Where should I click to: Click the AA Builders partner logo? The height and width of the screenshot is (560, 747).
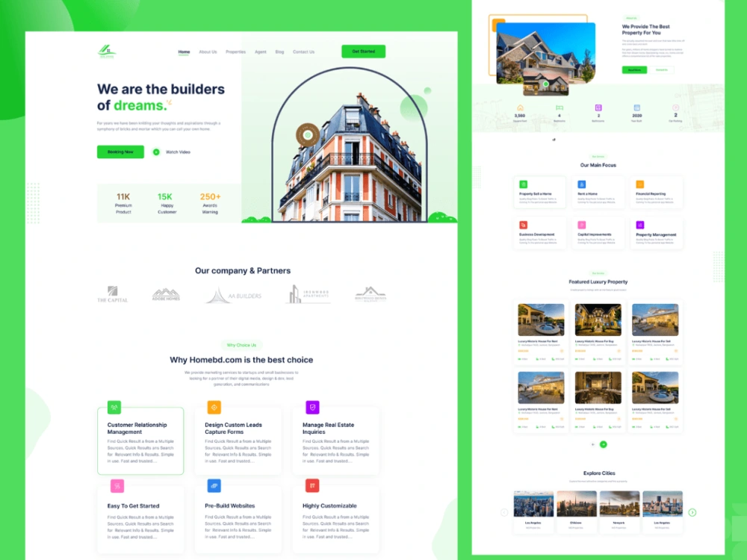[x=234, y=295]
